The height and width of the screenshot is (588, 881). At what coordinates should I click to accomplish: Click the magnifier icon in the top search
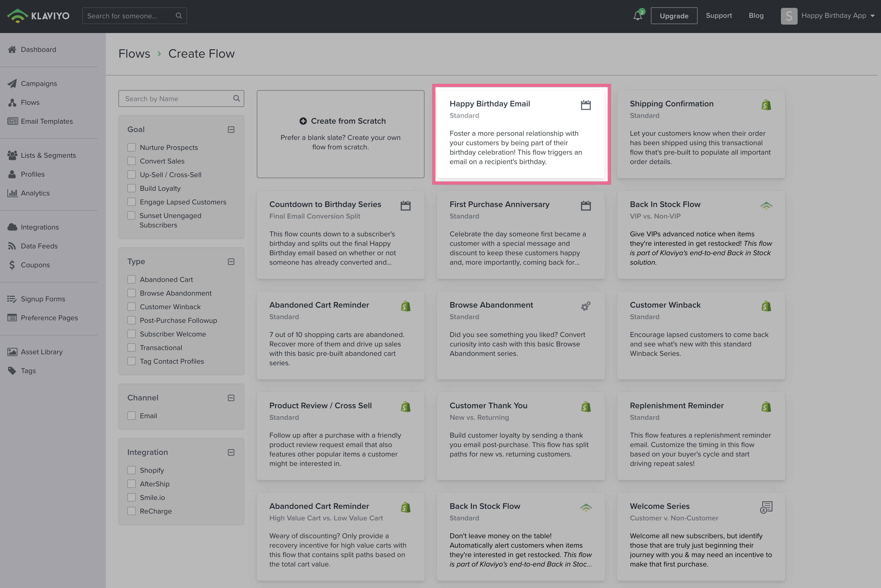tap(179, 16)
